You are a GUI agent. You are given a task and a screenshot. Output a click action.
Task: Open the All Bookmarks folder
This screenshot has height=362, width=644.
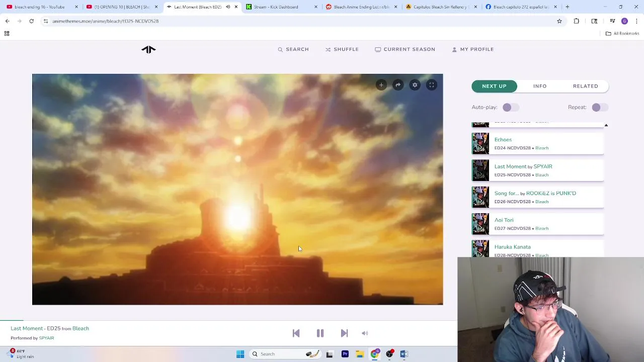coord(622,33)
